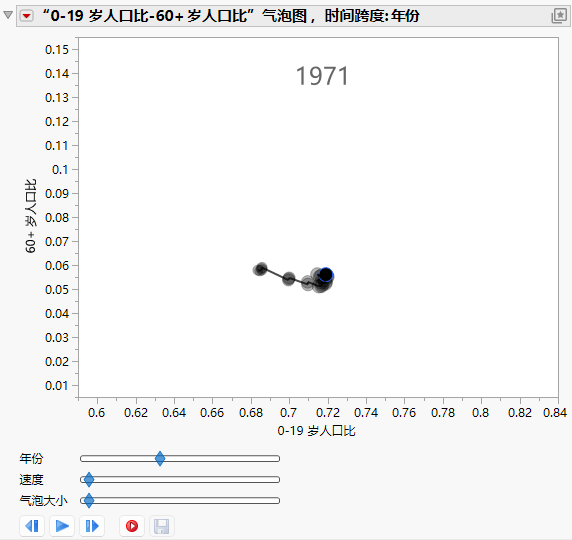Click the 1971 year label in plot
The height and width of the screenshot is (540, 572).
pos(322,76)
